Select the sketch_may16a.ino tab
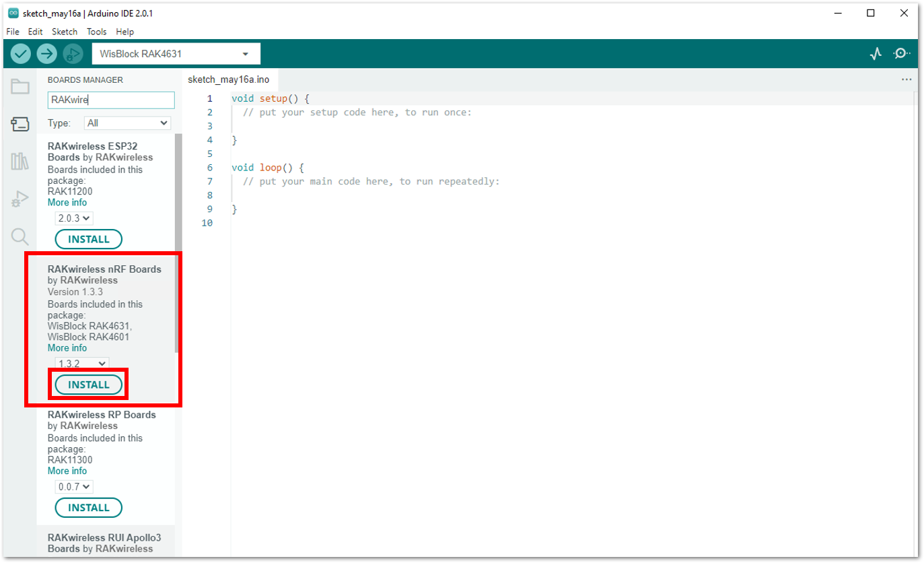Image resolution: width=924 pixels, height=563 pixels. point(228,79)
